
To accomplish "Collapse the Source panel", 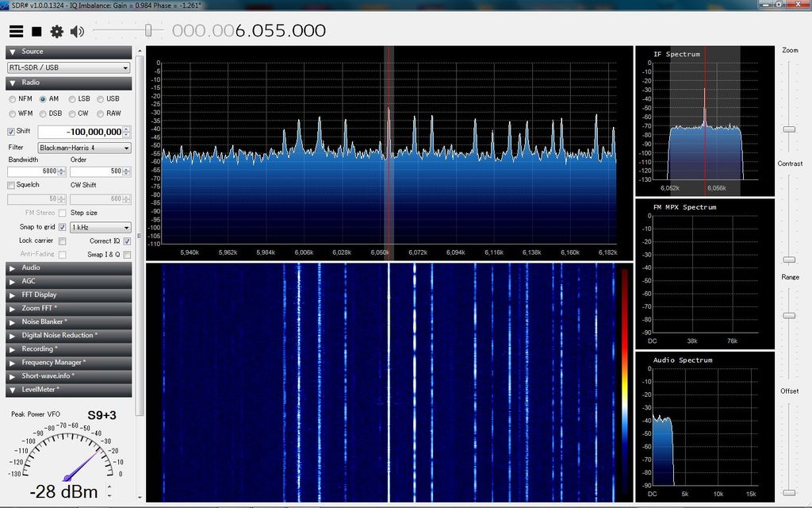I will (x=69, y=52).
